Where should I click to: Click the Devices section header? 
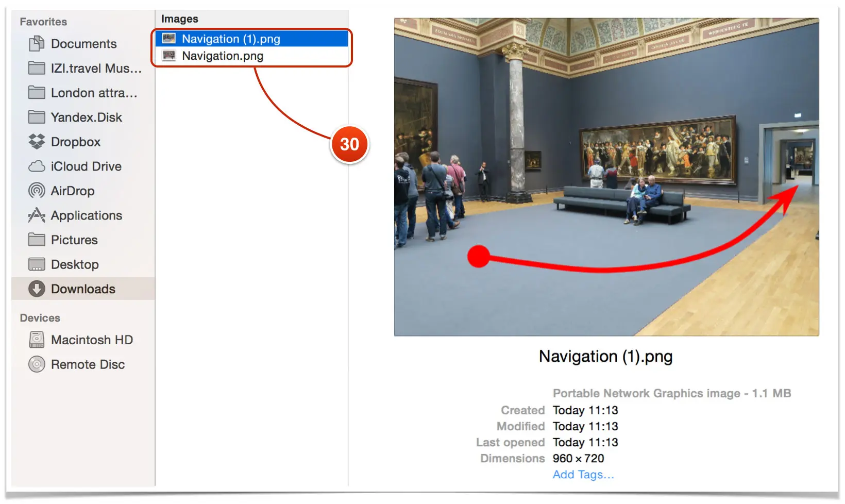(x=40, y=318)
